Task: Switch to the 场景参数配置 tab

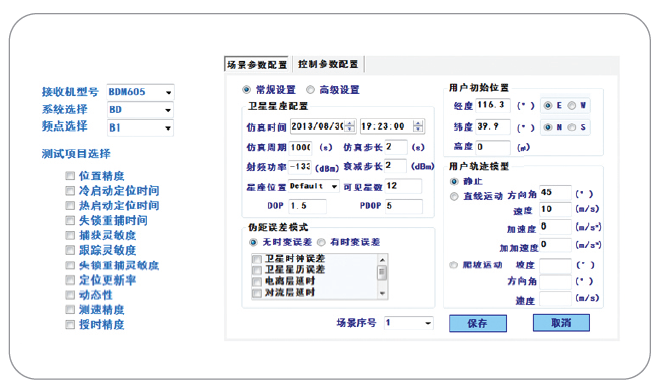Action: [257, 65]
